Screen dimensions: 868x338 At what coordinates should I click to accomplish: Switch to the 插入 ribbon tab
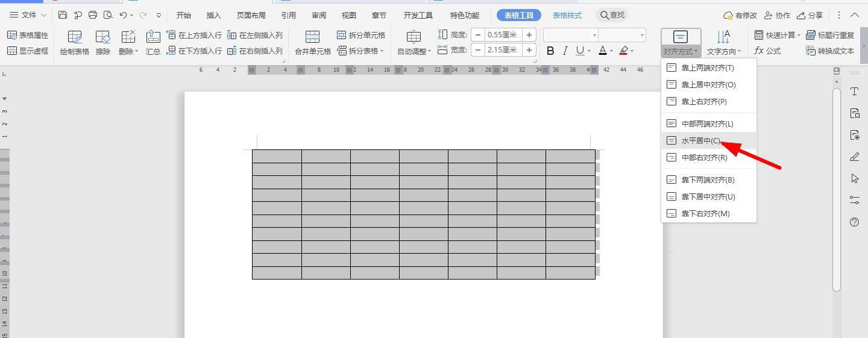tap(213, 15)
